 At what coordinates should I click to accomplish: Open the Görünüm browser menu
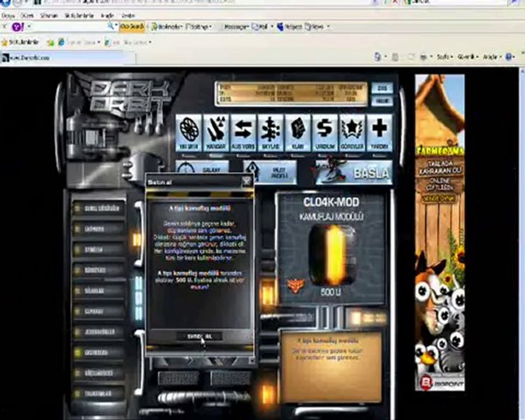tap(49, 15)
